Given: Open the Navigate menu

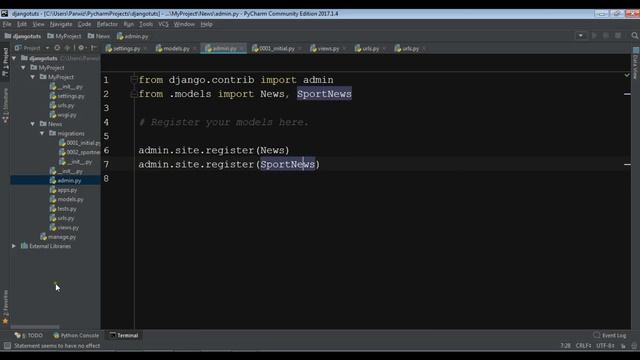Looking at the screenshot, I should pyautogui.click(x=61, y=24).
